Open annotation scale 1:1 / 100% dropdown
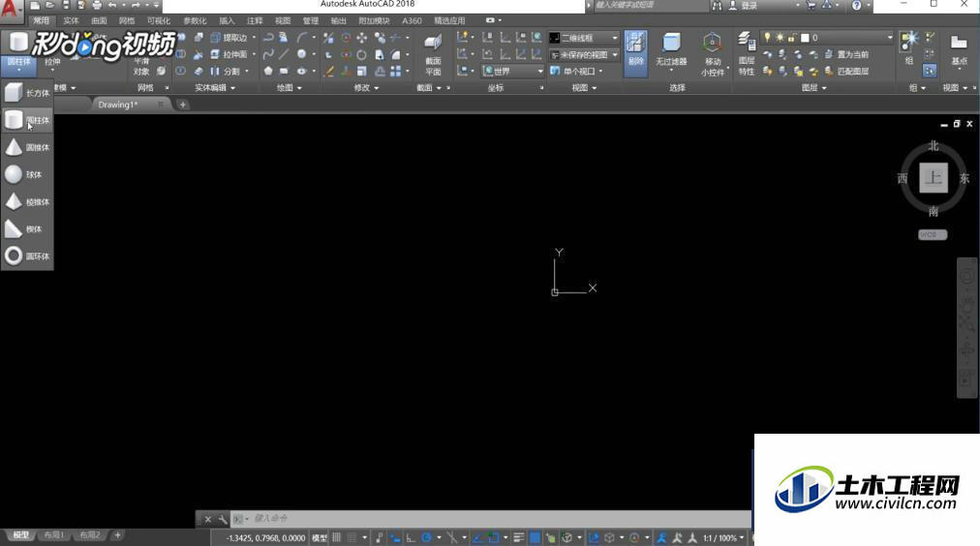The width and height of the screenshot is (980, 546). pyautogui.click(x=723, y=537)
